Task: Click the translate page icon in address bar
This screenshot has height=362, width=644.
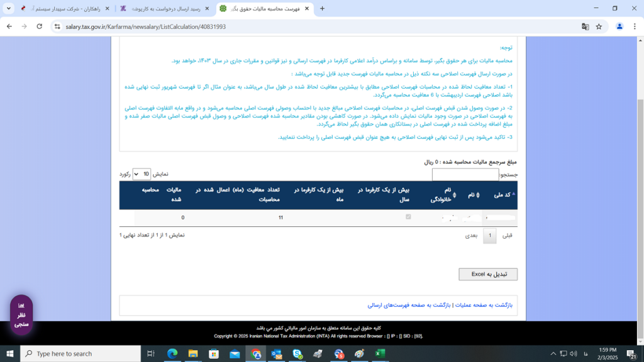Action: [585, 26]
